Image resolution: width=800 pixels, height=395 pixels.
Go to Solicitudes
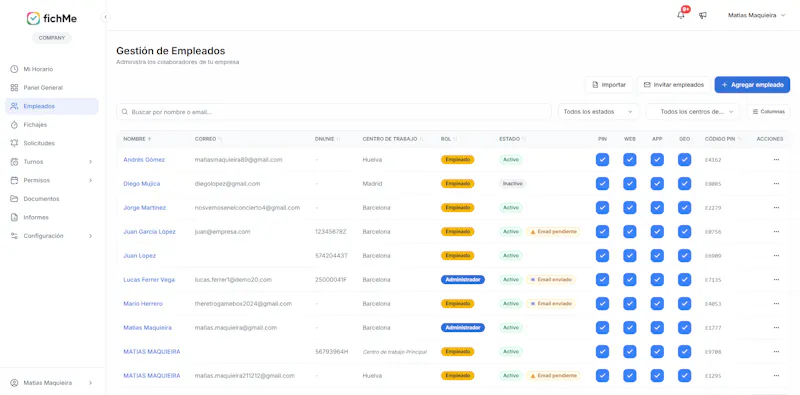coord(52,143)
